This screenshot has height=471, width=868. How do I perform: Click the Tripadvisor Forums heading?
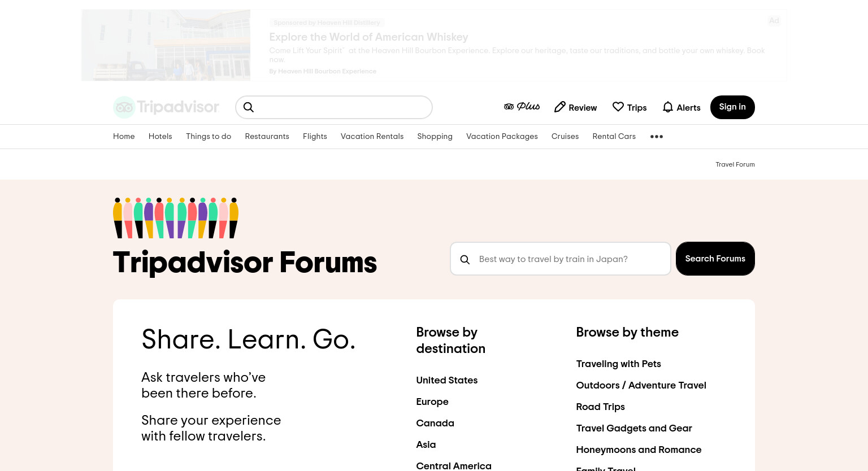(x=245, y=263)
